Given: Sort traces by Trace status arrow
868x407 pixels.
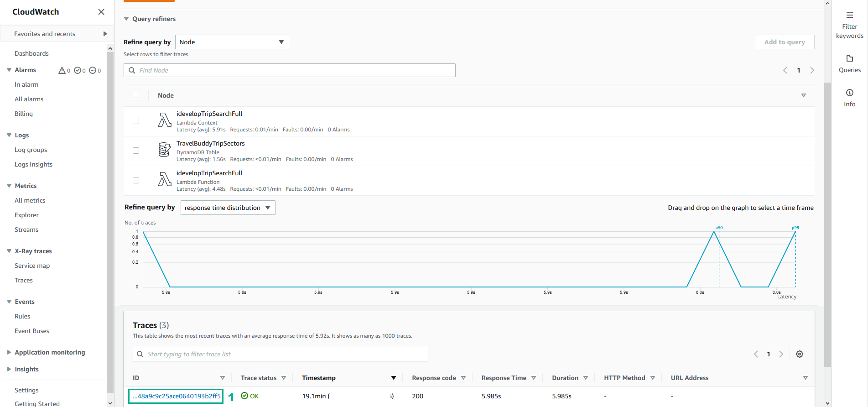Looking at the screenshot, I should (x=284, y=378).
